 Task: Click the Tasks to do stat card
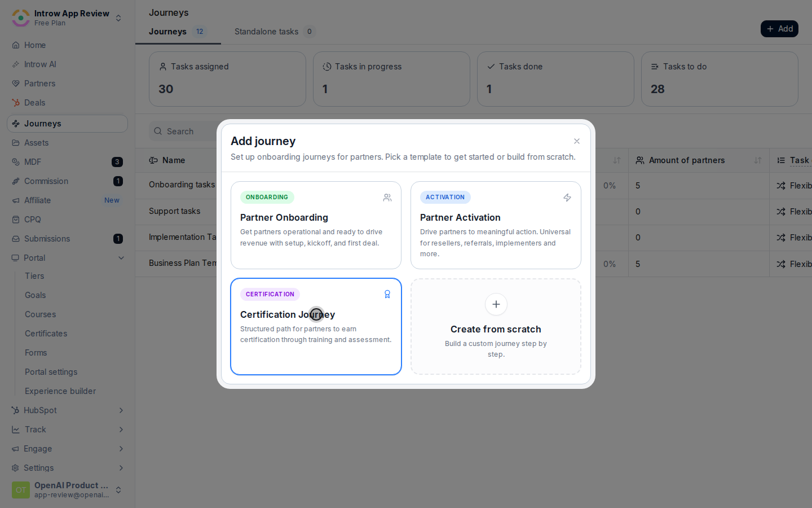(720, 79)
